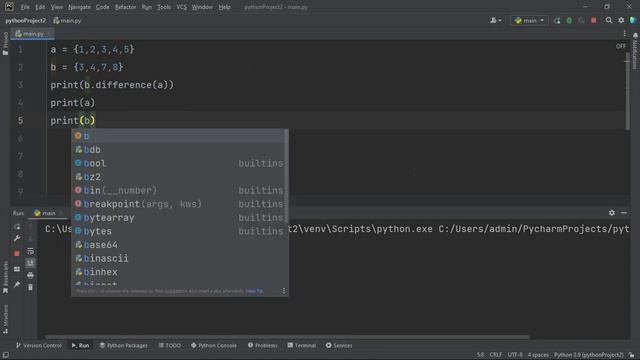Viewport: 640px width, 360px height.
Task: Toggle the OFF reader mode indicator
Action: coord(620,46)
